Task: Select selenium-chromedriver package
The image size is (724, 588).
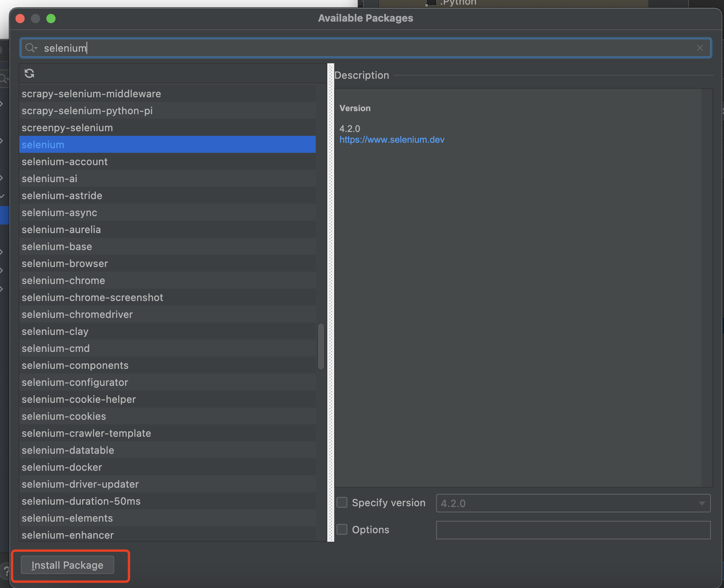Action: (x=167, y=314)
